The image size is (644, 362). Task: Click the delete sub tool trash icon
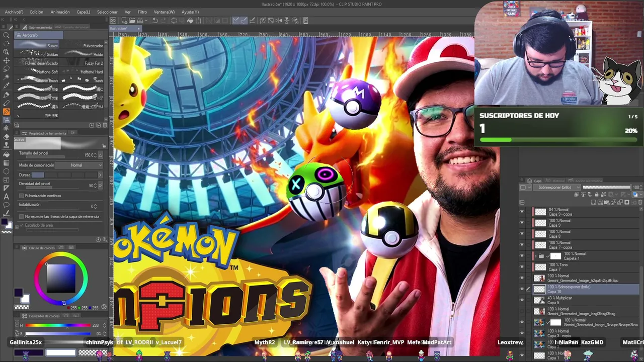point(105,125)
